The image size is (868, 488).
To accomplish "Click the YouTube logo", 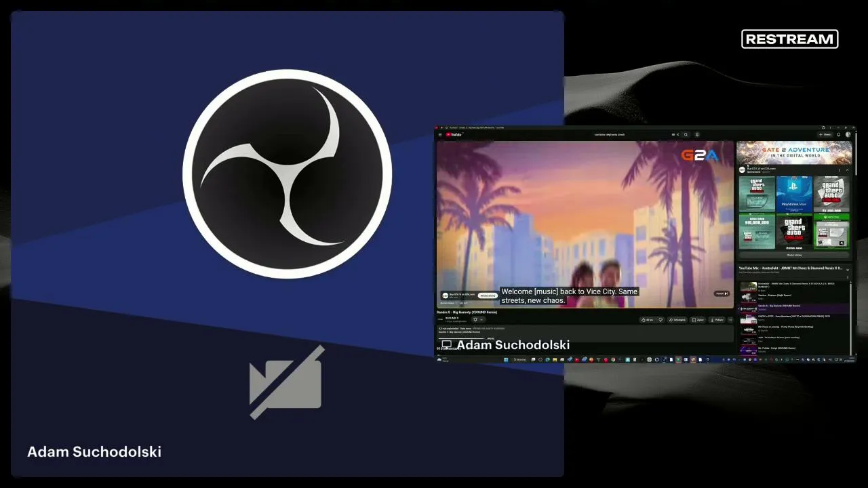I will 454,134.
